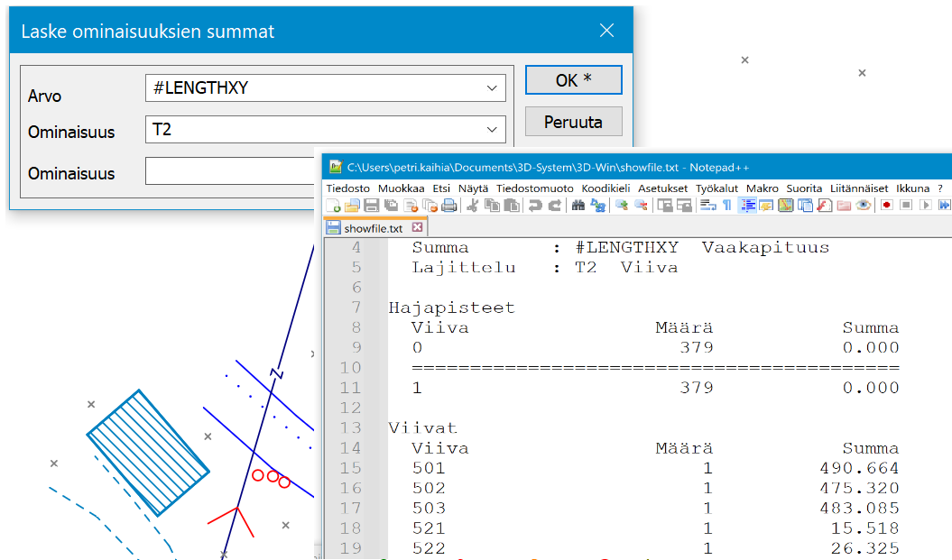Image resolution: width=952 pixels, height=560 pixels.
Task: Close the Laske ominaisuuksien summat dialog
Action: click(x=606, y=31)
